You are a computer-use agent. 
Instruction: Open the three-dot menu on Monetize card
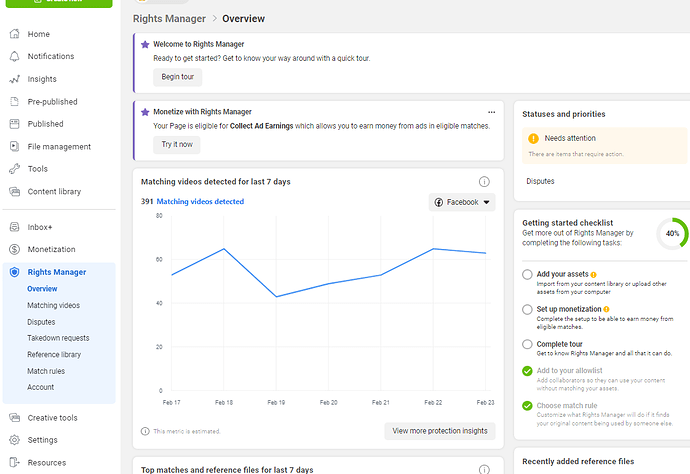click(492, 112)
